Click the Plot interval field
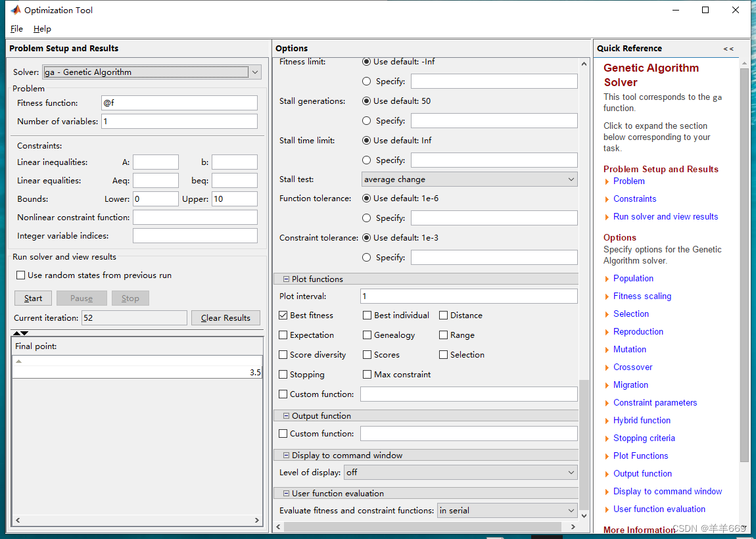 point(469,296)
